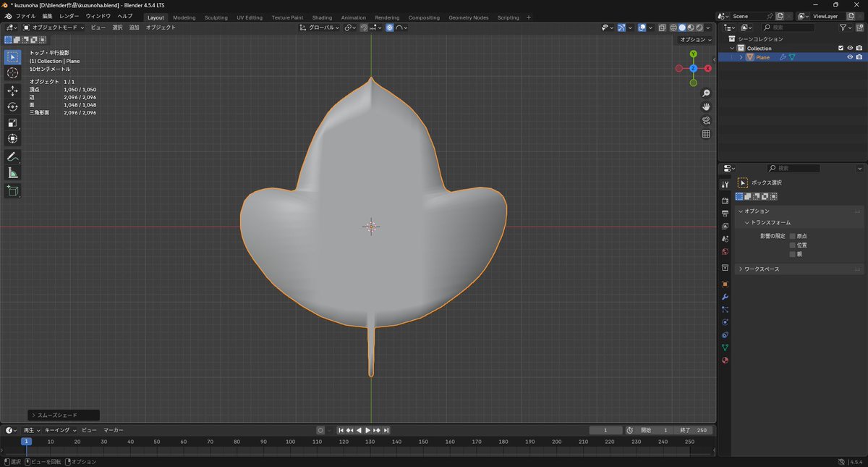Image resolution: width=868 pixels, height=467 pixels.
Task: Open the Object Data green triangle tab
Action: [x=725, y=348]
